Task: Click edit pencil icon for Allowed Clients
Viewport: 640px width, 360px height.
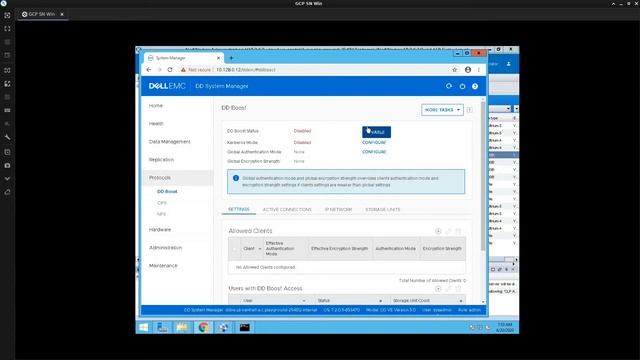Action: coord(448,231)
